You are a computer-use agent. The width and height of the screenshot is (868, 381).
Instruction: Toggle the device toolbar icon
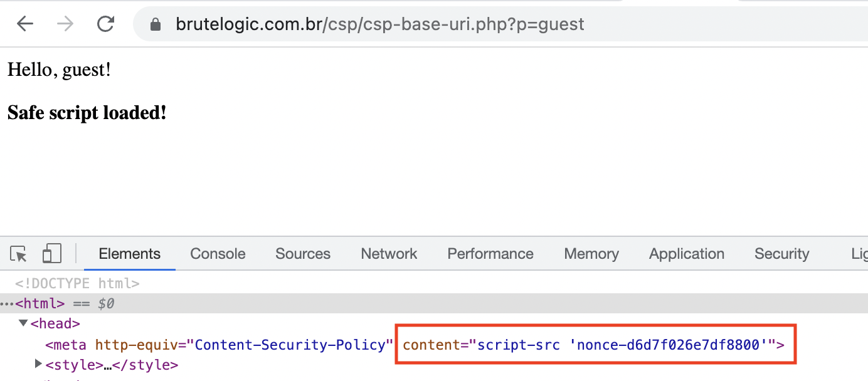(x=52, y=253)
